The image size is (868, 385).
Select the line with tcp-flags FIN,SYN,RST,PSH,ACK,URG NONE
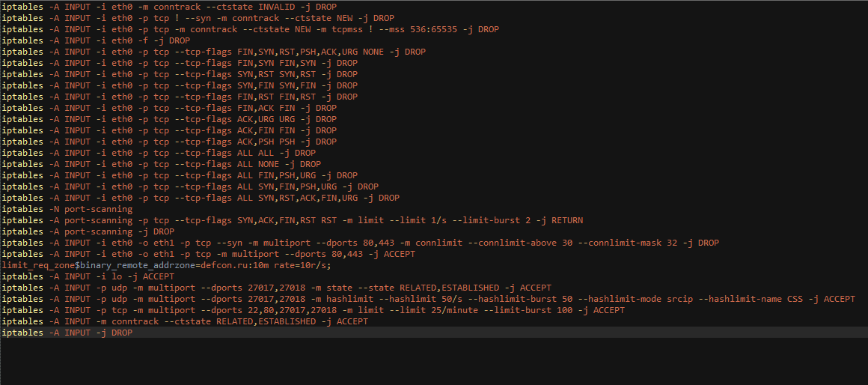click(213, 52)
